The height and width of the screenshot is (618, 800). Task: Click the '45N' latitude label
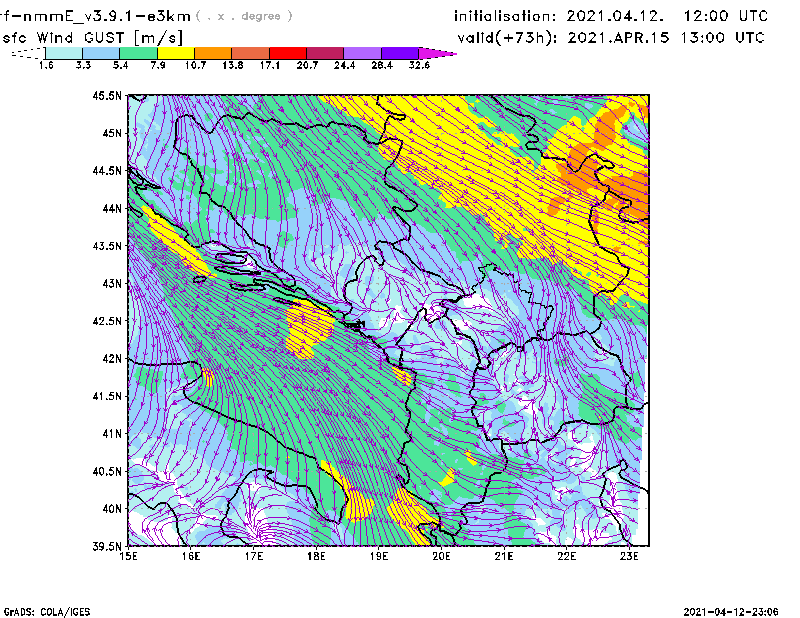pos(112,133)
